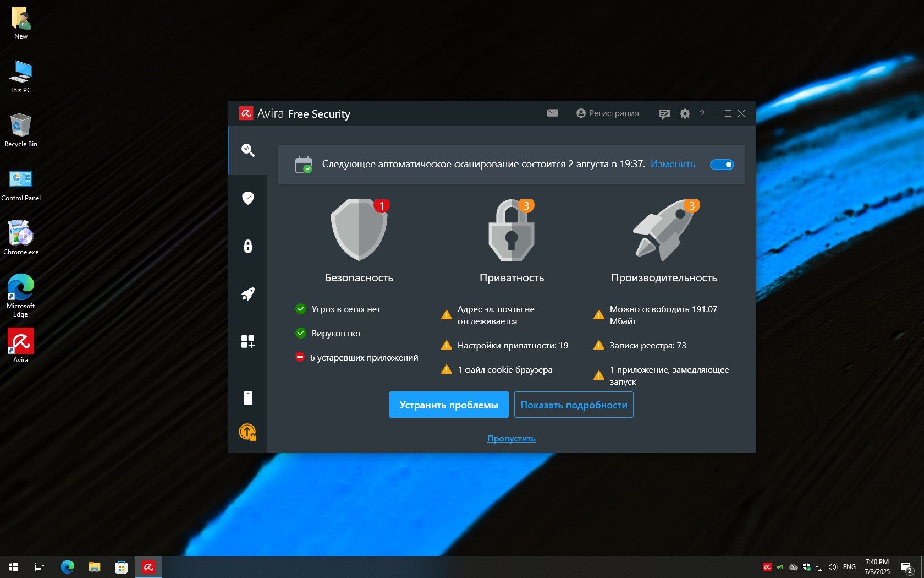Open the mobile device tab in sidebar
This screenshot has width=924, height=578.
click(248, 397)
